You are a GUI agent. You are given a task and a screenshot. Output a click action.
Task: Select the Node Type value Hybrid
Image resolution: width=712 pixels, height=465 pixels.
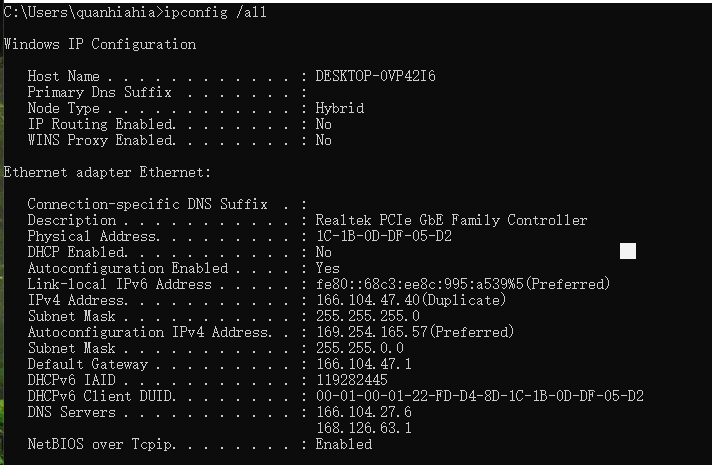pos(340,108)
